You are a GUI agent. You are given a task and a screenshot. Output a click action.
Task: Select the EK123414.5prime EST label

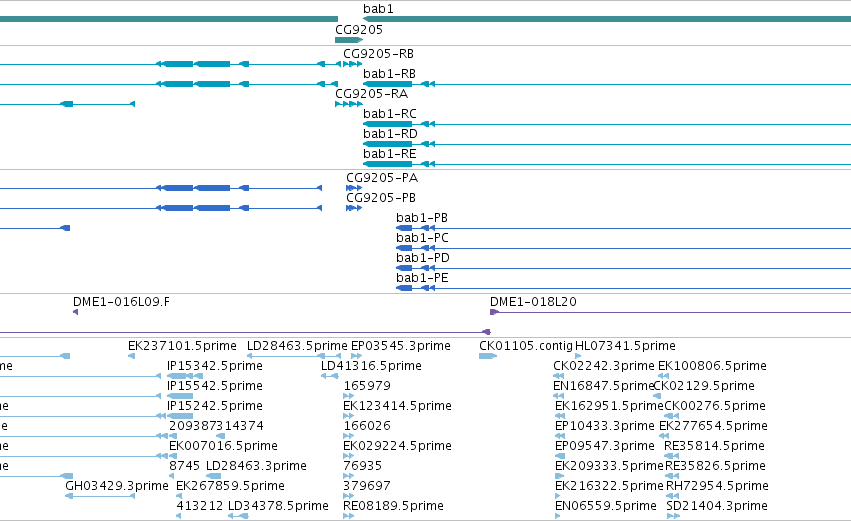397,406
